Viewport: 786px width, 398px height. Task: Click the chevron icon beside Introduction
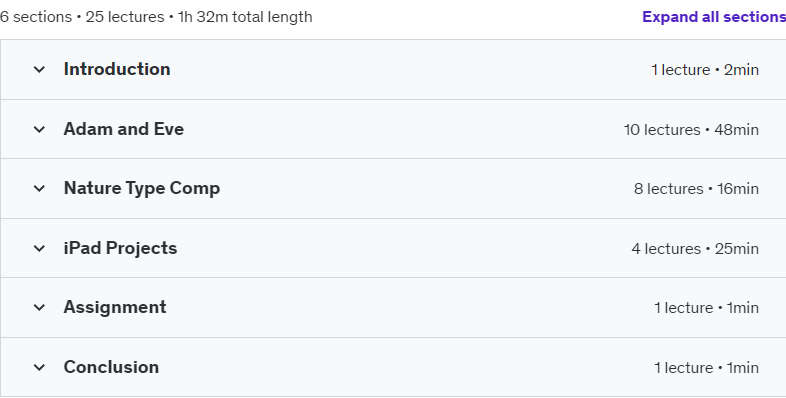pos(39,70)
